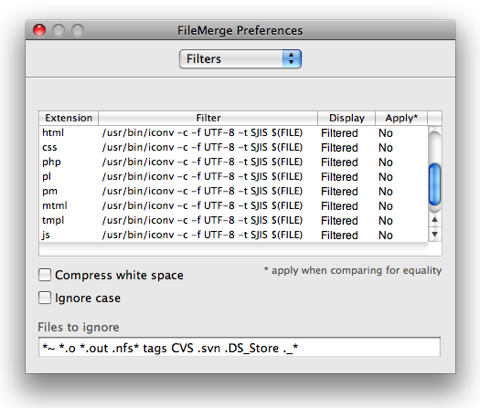Open Display value Filtered in pl row
Image resolution: width=480 pixels, height=408 pixels.
tap(339, 177)
